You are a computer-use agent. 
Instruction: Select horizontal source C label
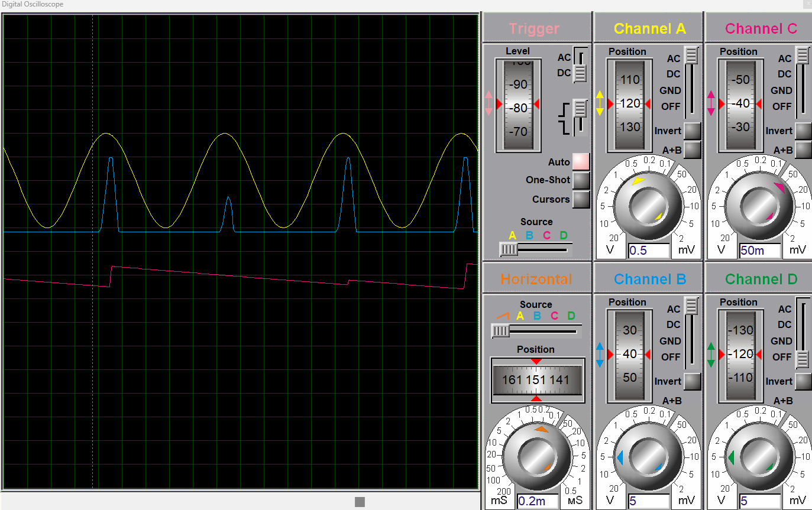[554, 316]
